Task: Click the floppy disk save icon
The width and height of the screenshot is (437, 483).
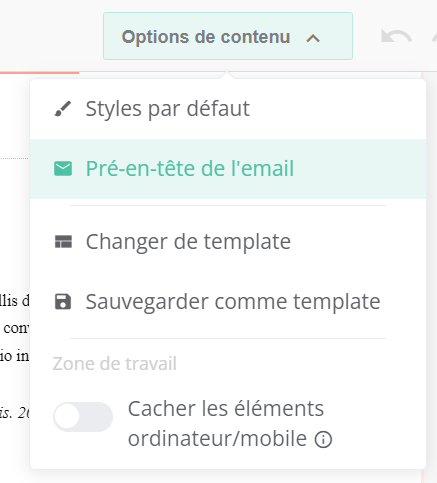Action: coord(63,302)
